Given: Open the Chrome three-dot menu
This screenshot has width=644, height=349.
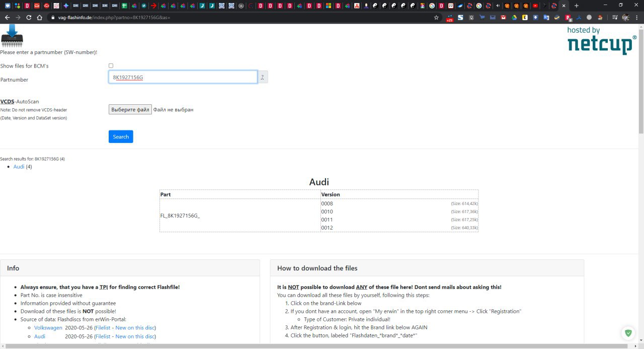Looking at the screenshot, I should [x=637, y=17].
